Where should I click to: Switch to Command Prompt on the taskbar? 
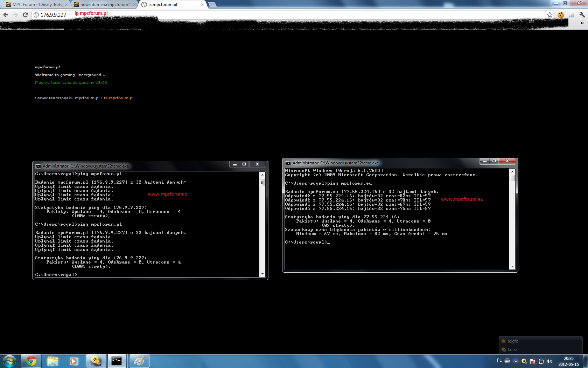117,361
